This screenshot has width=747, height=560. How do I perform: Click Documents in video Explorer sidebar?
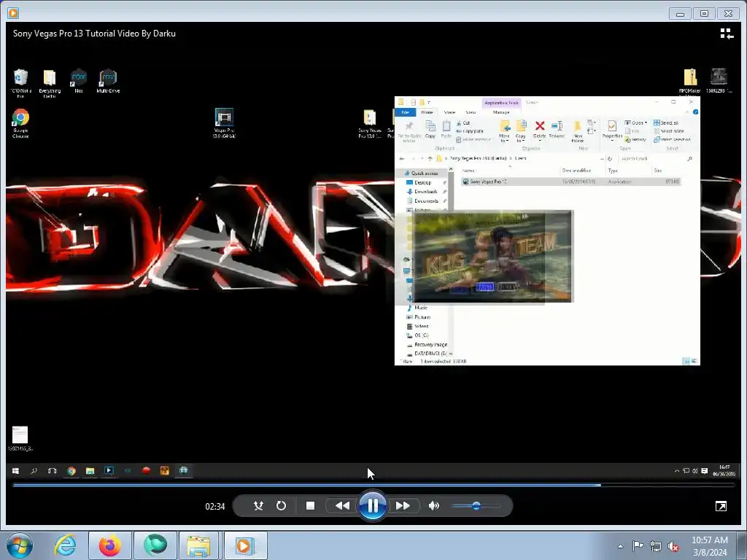tap(426, 201)
